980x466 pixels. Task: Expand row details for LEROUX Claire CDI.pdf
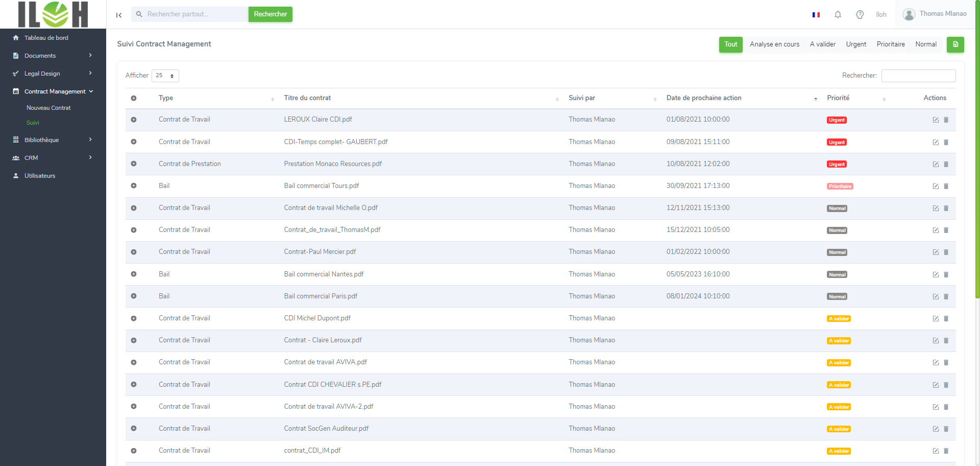134,120
